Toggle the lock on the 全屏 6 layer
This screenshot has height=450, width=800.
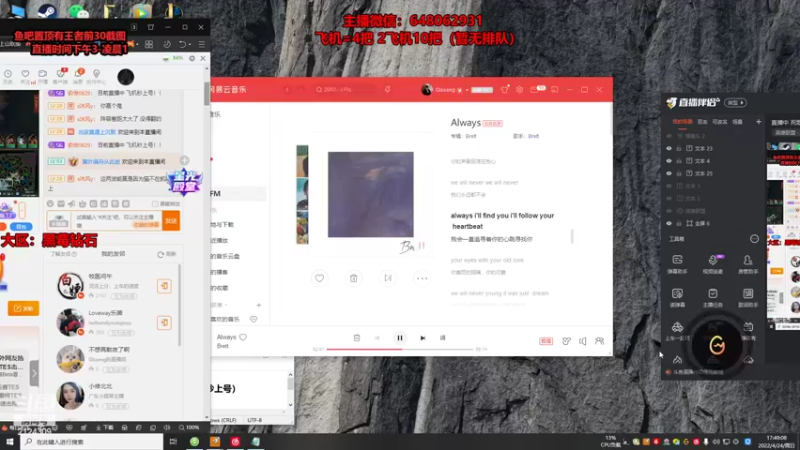679,223
